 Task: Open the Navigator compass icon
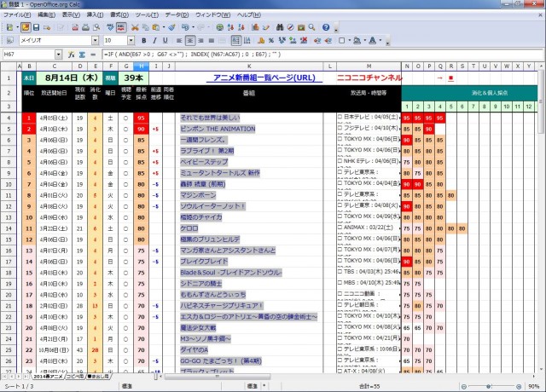tap(290, 27)
